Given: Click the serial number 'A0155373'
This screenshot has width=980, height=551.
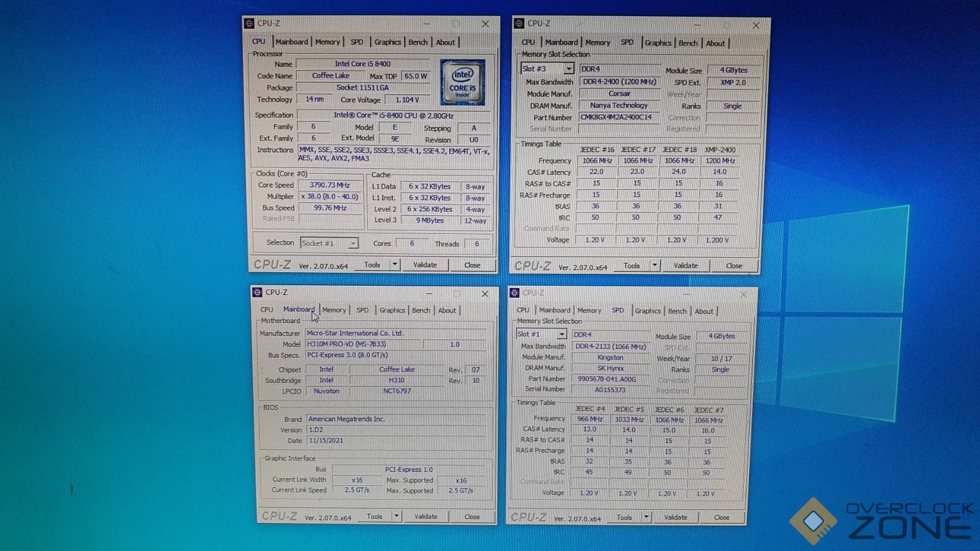Looking at the screenshot, I should point(610,390).
